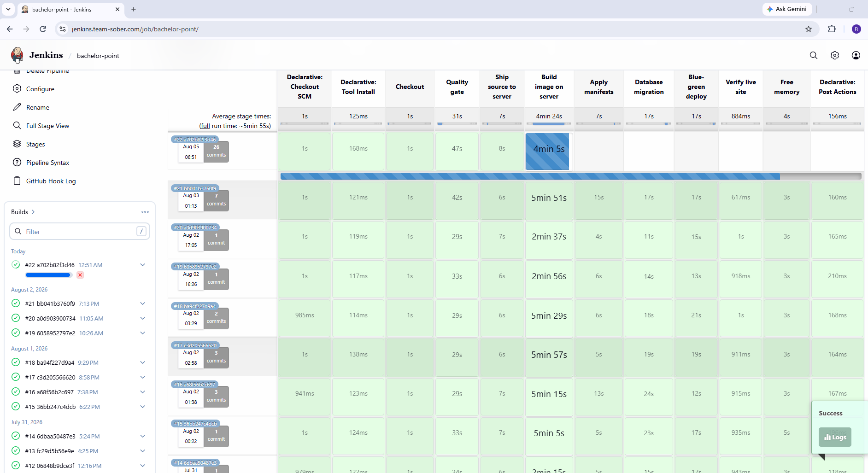Click Jenkins logo home icon
The width and height of the screenshot is (868, 473).
(17, 55)
